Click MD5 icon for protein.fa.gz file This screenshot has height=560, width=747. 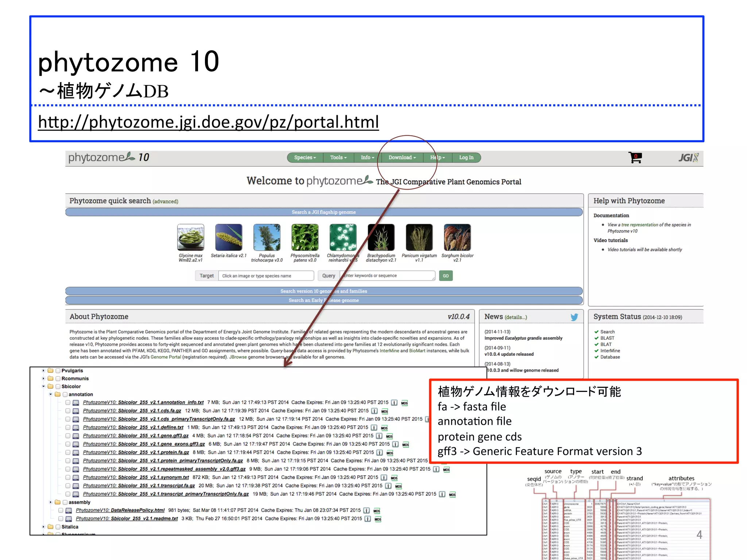tap(390, 453)
